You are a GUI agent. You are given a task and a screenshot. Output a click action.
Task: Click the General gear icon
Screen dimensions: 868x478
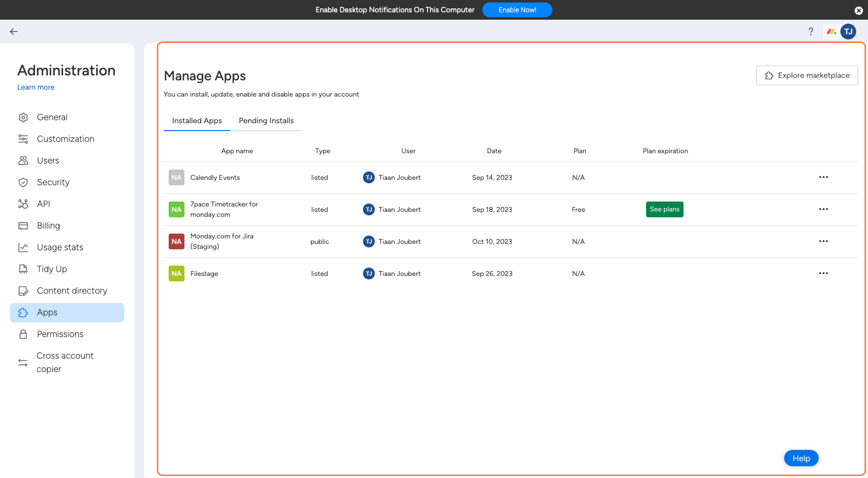23,117
